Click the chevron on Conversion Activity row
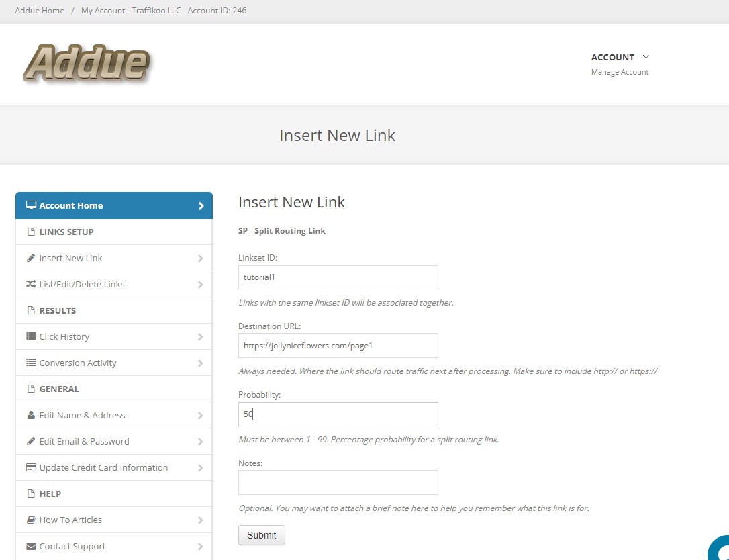Viewport: 729px width, 560px height. (201, 363)
